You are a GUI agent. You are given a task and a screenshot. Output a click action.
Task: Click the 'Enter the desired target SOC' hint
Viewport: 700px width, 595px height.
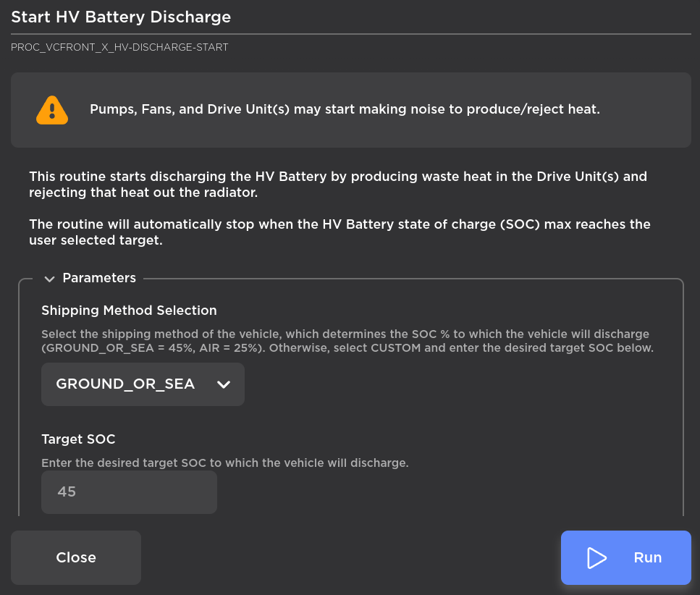224,463
